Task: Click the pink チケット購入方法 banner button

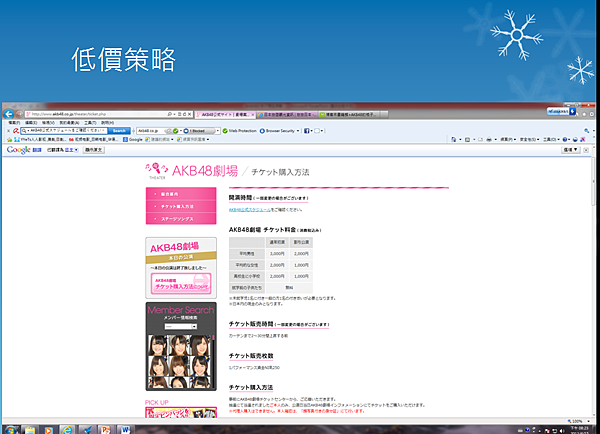Action: (181, 284)
